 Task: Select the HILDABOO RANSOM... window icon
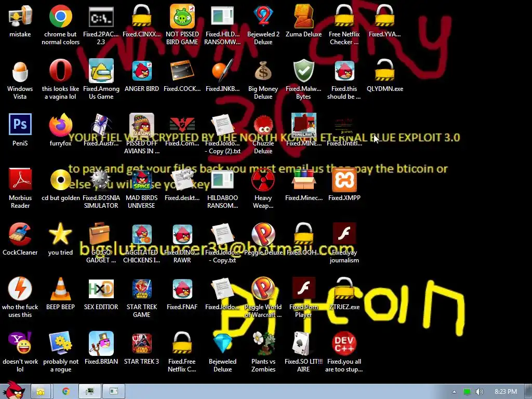coord(222,180)
